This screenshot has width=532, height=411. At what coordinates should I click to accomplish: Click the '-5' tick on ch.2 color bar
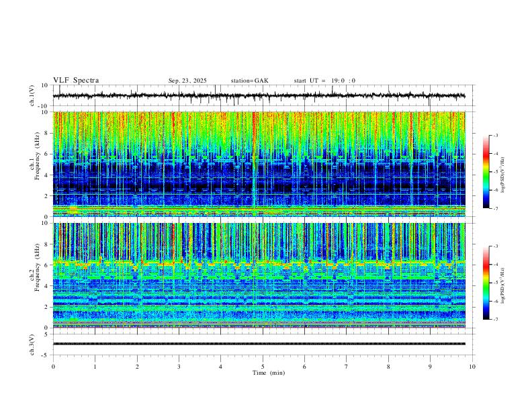(495, 283)
